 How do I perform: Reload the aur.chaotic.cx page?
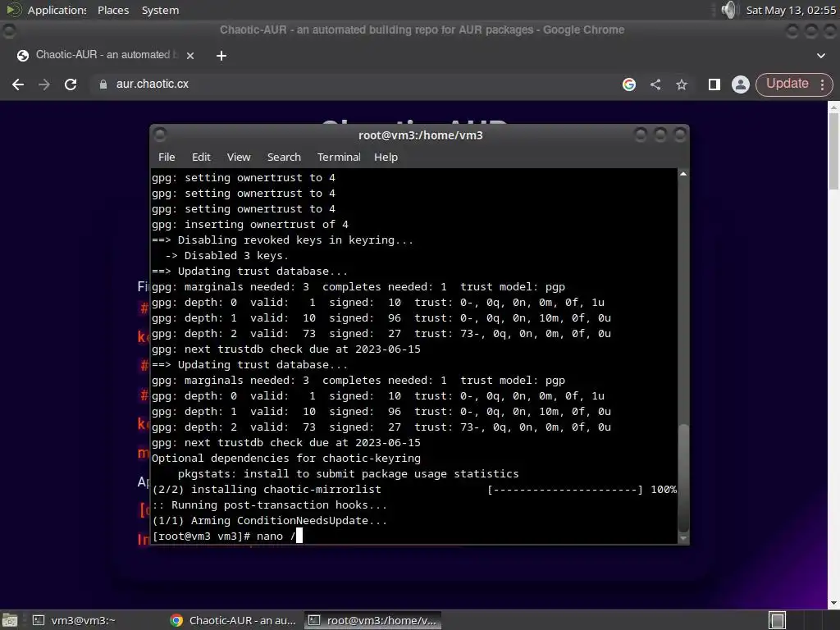[x=71, y=84]
